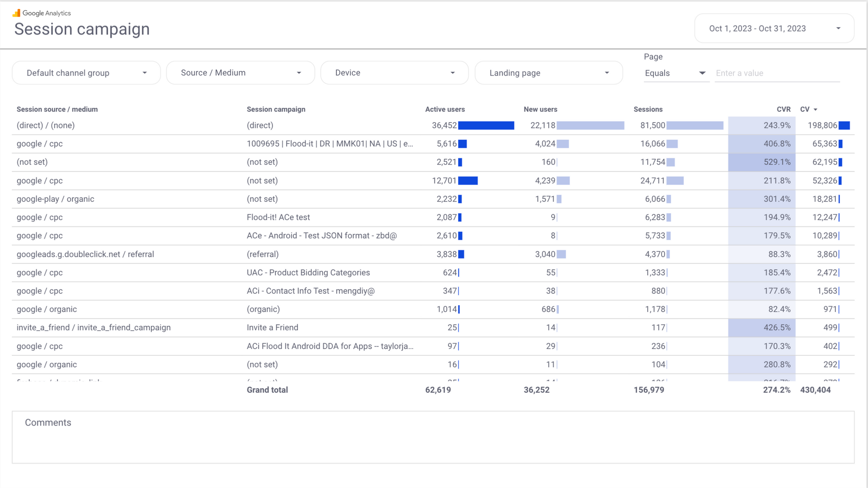Click the Page filter value input field
Viewport: 868px width, 488px height.
click(777, 73)
